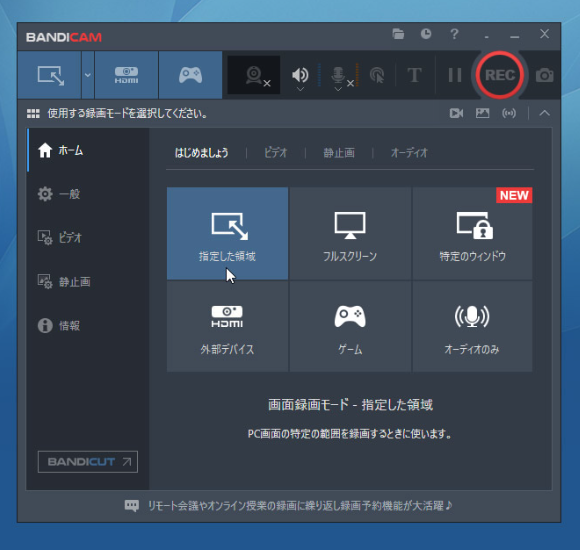Open the ホーム sidebar item

(88, 150)
